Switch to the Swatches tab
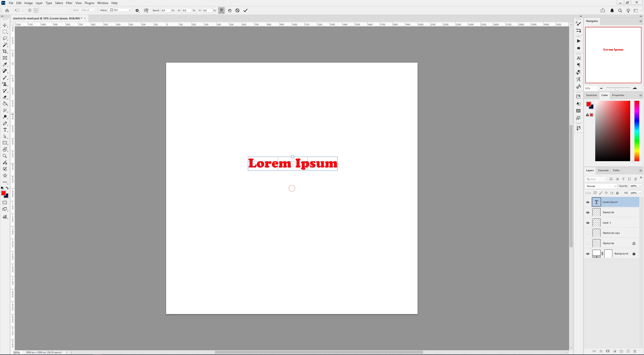This screenshot has height=355, width=644. 591,95
